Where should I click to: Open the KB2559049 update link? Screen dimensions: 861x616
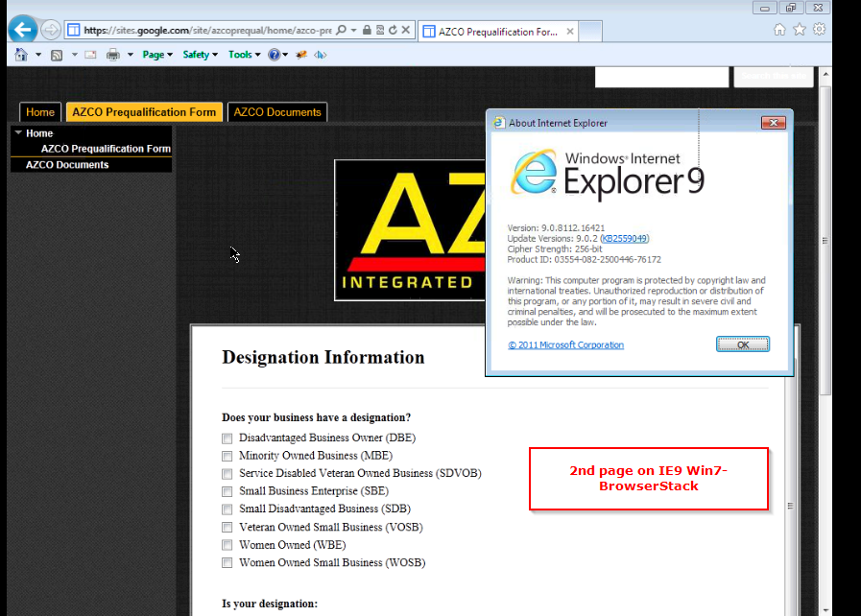[x=625, y=238]
